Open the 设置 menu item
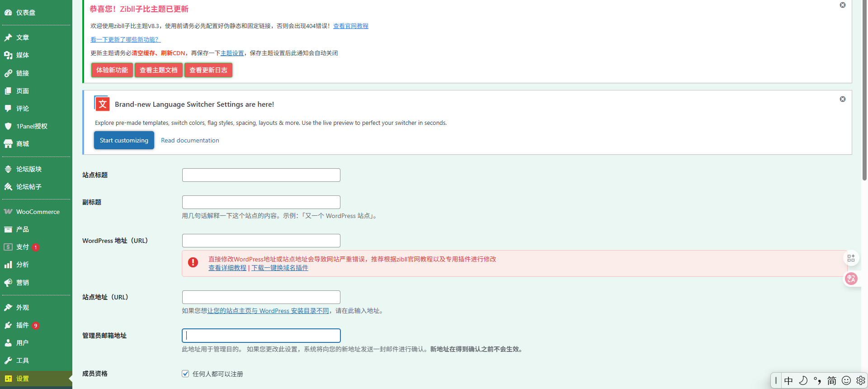 point(36,379)
